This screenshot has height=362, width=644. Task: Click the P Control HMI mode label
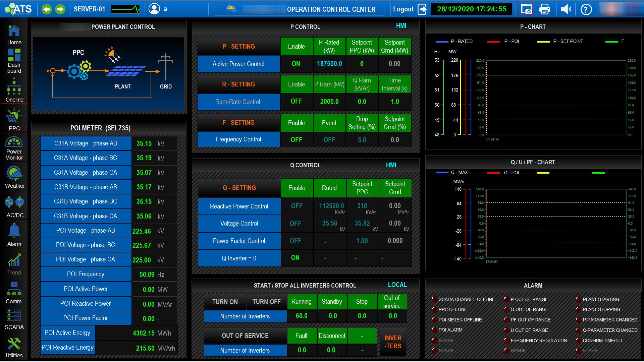(x=401, y=26)
